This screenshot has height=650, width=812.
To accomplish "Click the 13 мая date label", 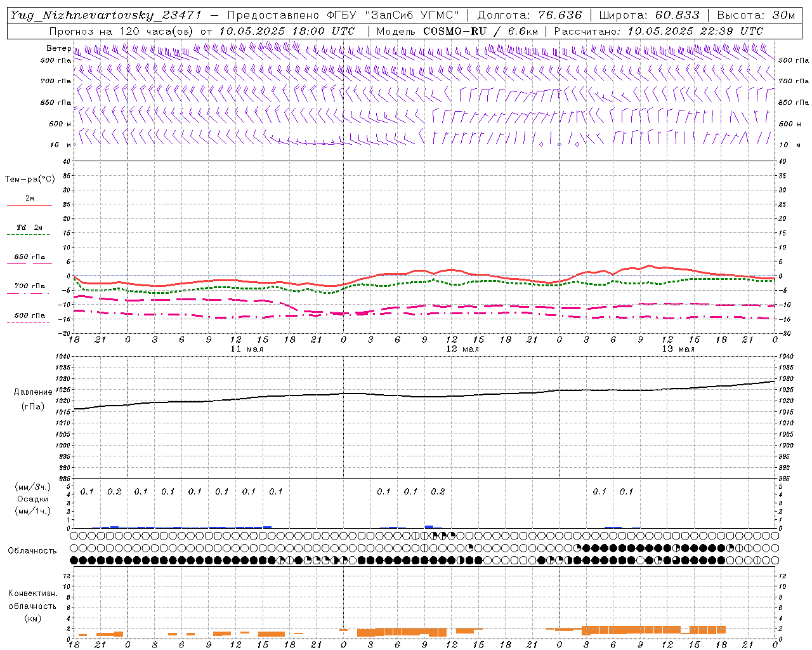I will (x=678, y=349).
